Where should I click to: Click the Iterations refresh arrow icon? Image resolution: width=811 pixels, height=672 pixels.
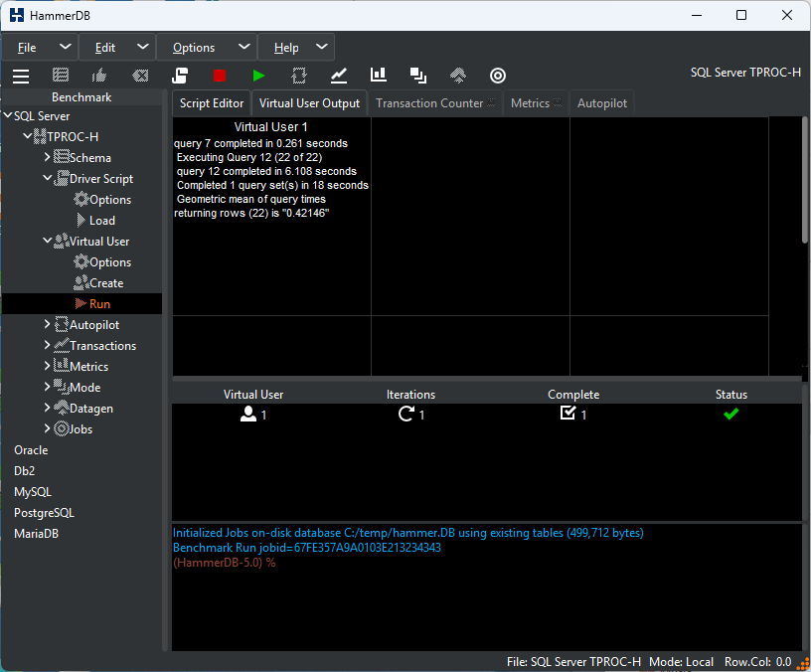click(x=406, y=414)
